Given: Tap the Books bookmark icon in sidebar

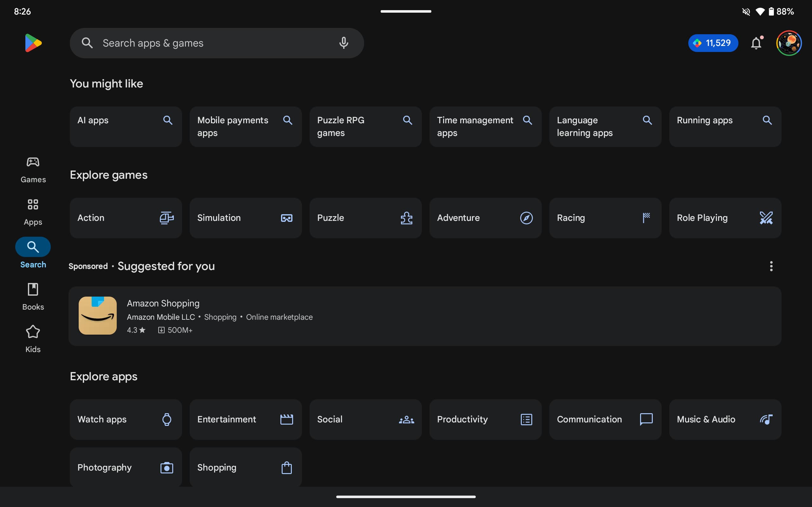Looking at the screenshot, I should [x=33, y=289].
